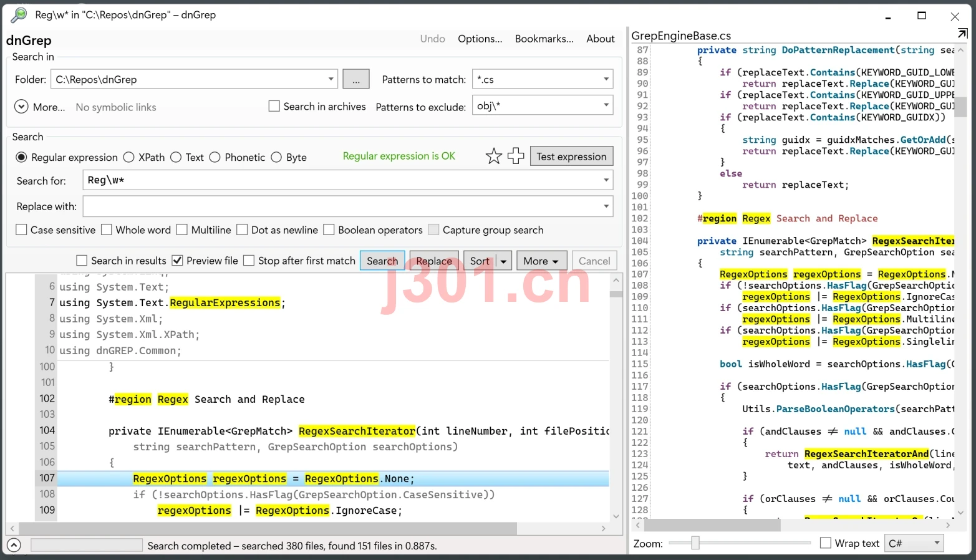This screenshot has width=976, height=560.
Task: Click the Cancel button
Action: pyautogui.click(x=594, y=261)
